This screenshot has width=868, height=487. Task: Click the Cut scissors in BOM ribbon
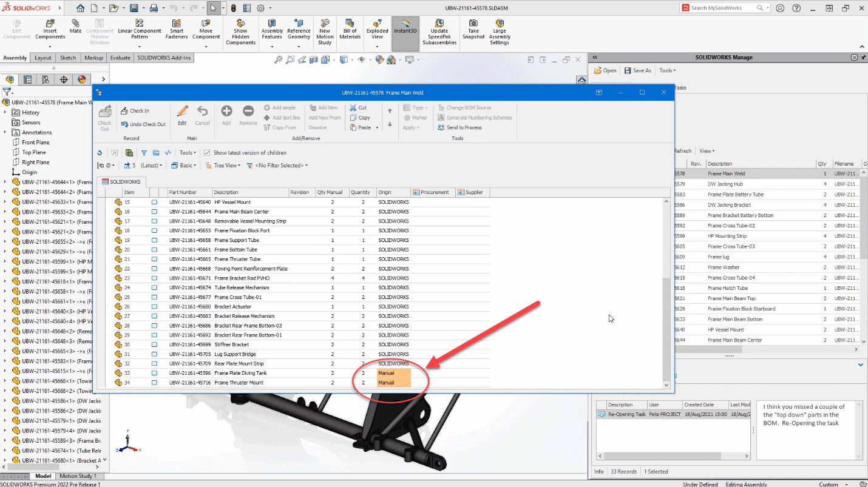coord(358,108)
